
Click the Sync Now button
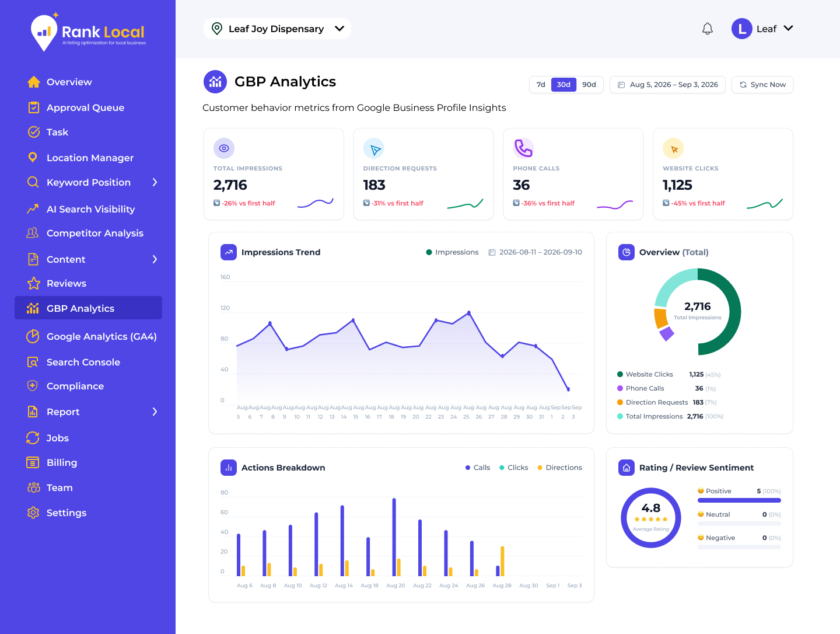coord(762,85)
